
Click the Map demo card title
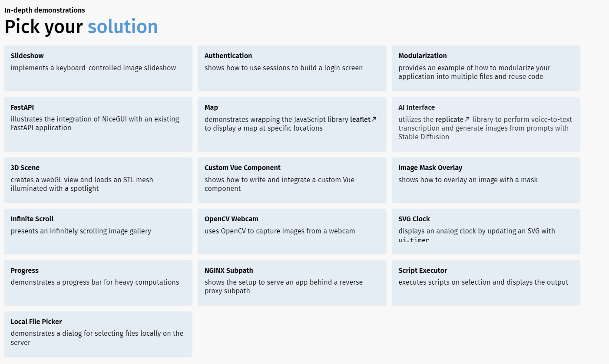point(212,107)
